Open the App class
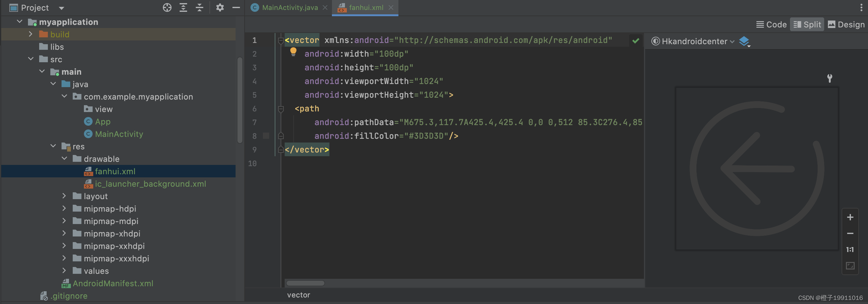Viewport: 868px width, 304px height. point(103,121)
